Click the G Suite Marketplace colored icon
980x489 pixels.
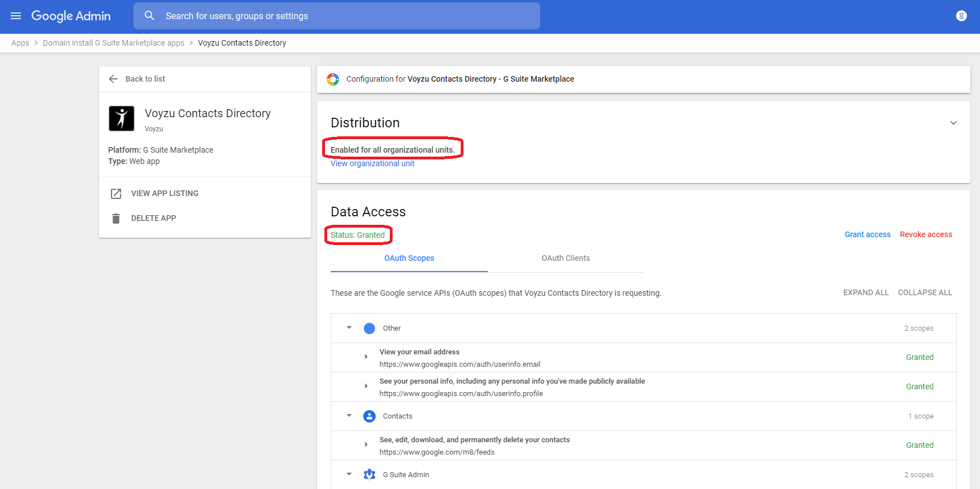pyautogui.click(x=333, y=79)
